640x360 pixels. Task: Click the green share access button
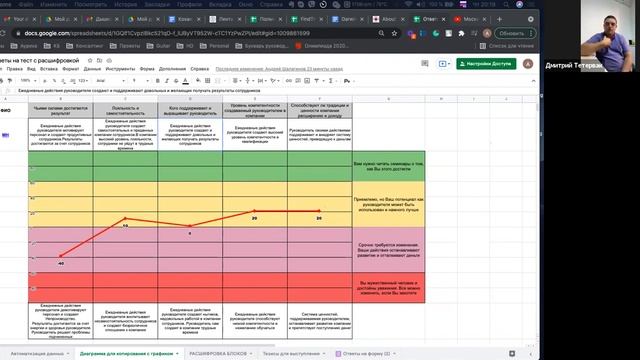[x=486, y=64]
